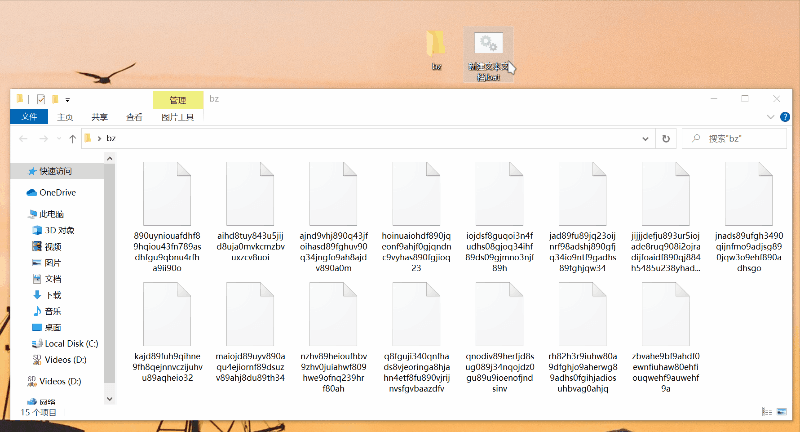800x432 pixels.
Task: Switch to details view in status bar
Action: (768, 411)
